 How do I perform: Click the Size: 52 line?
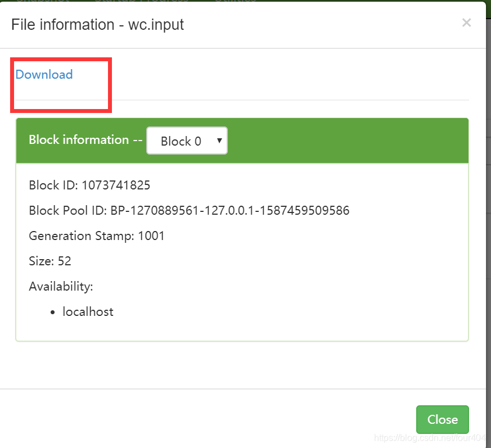tap(50, 261)
